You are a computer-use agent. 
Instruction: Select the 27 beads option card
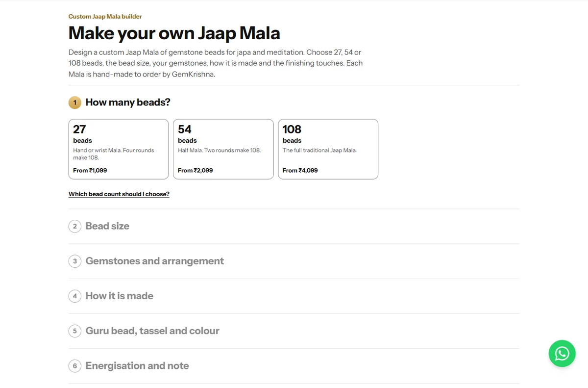(119, 149)
